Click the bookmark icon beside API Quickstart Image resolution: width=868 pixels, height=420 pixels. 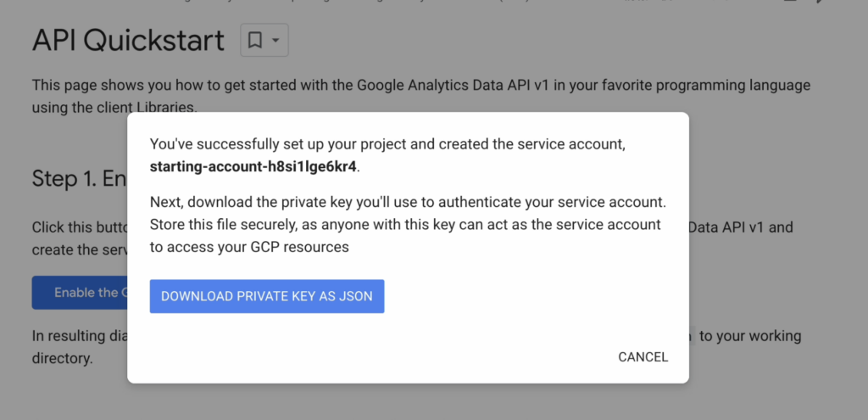click(x=254, y=40)
